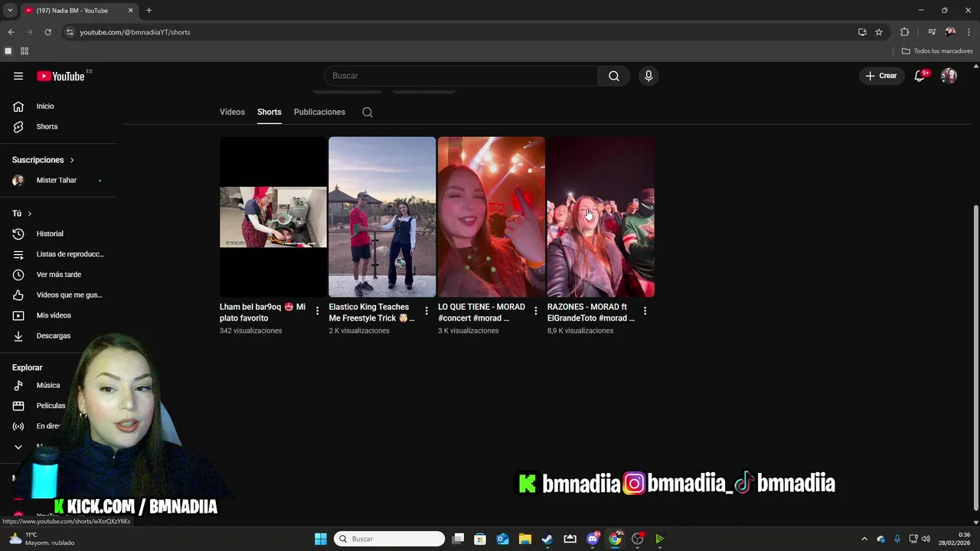Click the browser address bar URL

[x=135, y=32]
